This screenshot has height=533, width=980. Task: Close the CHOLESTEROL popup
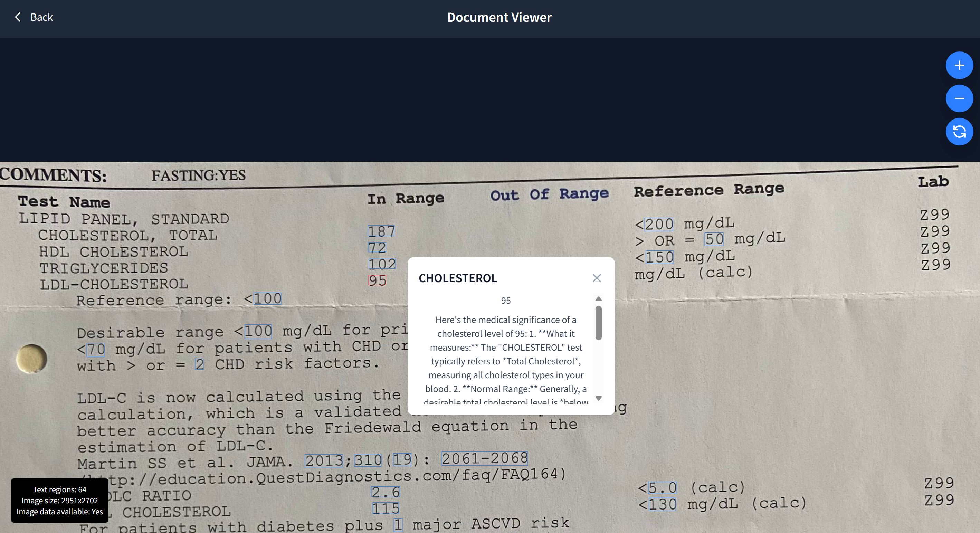(597, 278)
